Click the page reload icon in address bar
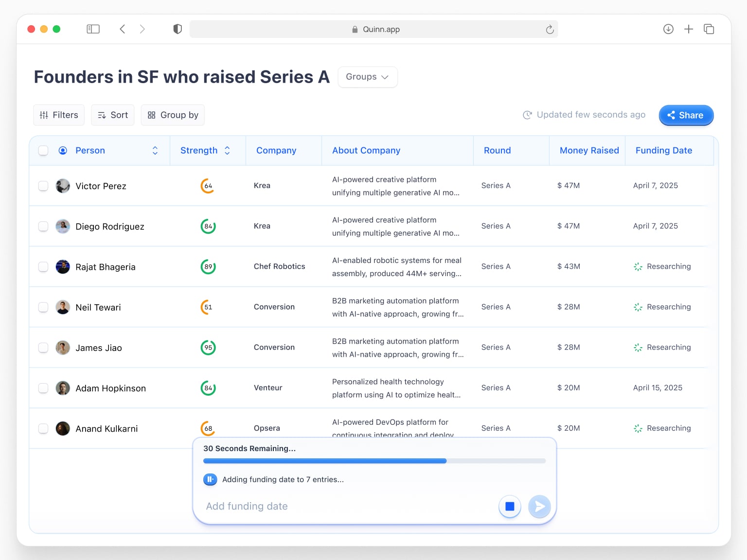Viewport: 747px width, 560px height. 550,30
